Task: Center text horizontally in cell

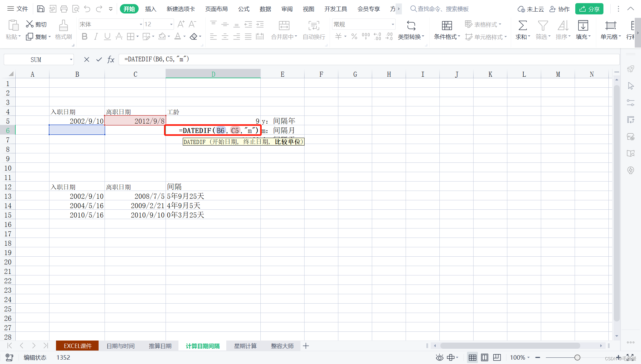Action: point(225,37)
